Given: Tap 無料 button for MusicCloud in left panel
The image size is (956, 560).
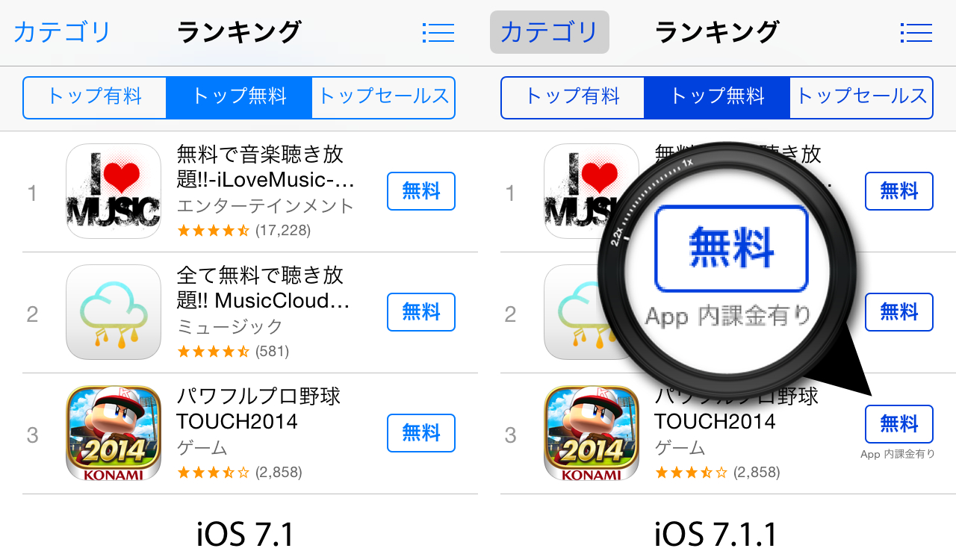Looking at the screenshot, I should [421, 312].
